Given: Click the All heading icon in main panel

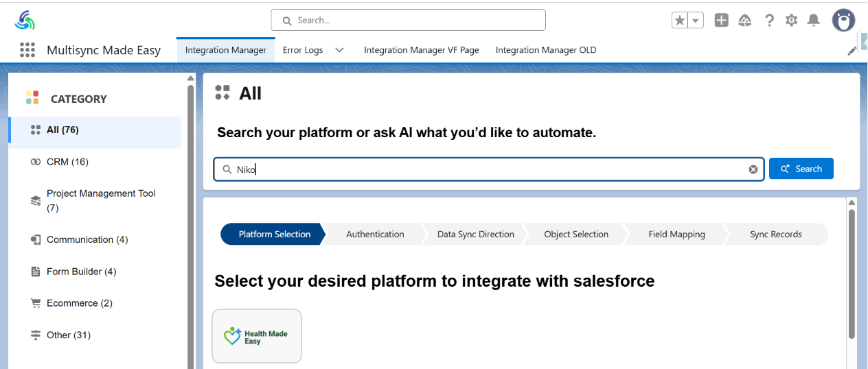Looking at the screenshot, I should point(222,93).
